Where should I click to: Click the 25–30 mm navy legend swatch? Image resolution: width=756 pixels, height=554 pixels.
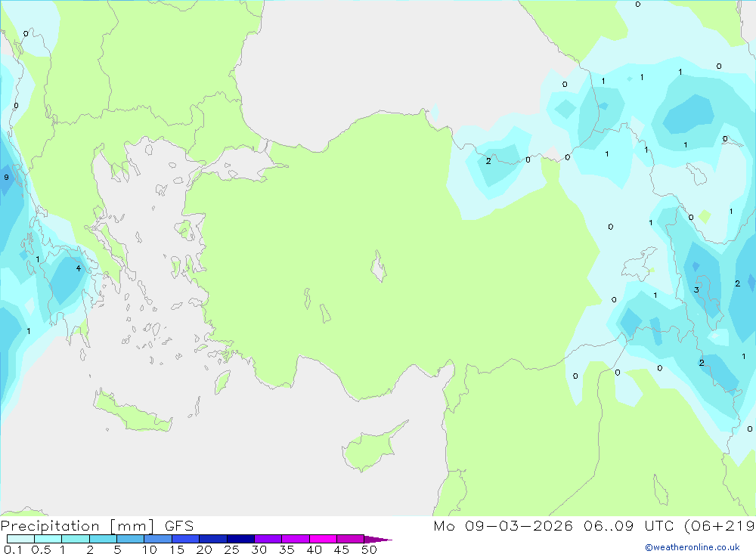(240, 539)
